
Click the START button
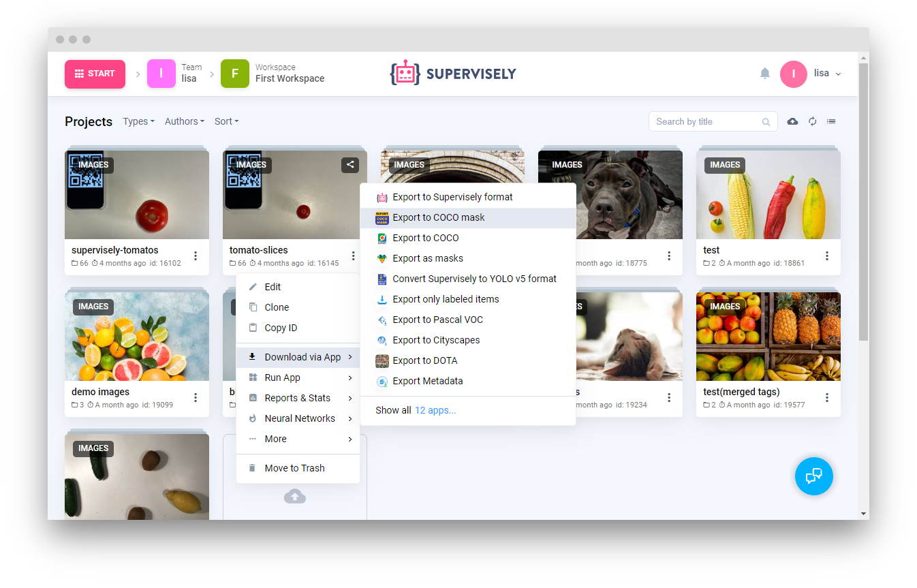(95, 74)
